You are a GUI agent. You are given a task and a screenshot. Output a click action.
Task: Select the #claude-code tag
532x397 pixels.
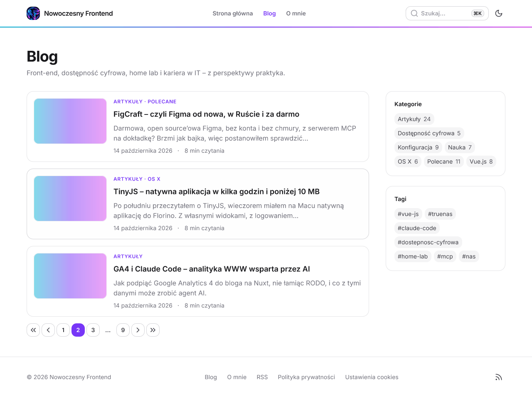click(417, 228)
